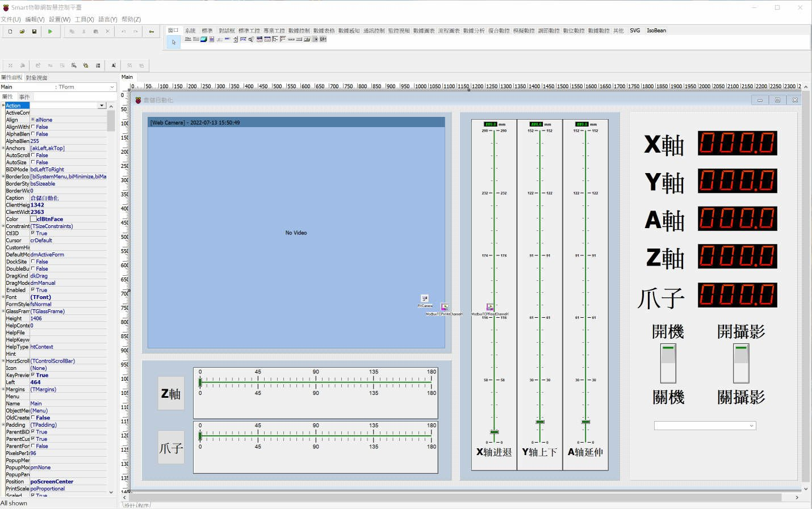
Task: Adjust the X軸进退 vertical slider thumb
Action: click(x=495, y=432)
